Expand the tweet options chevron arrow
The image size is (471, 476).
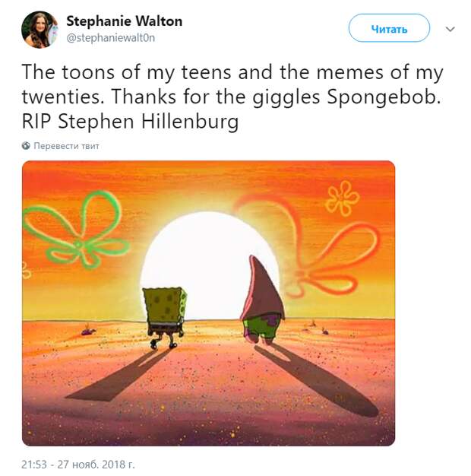click(450, 29)
